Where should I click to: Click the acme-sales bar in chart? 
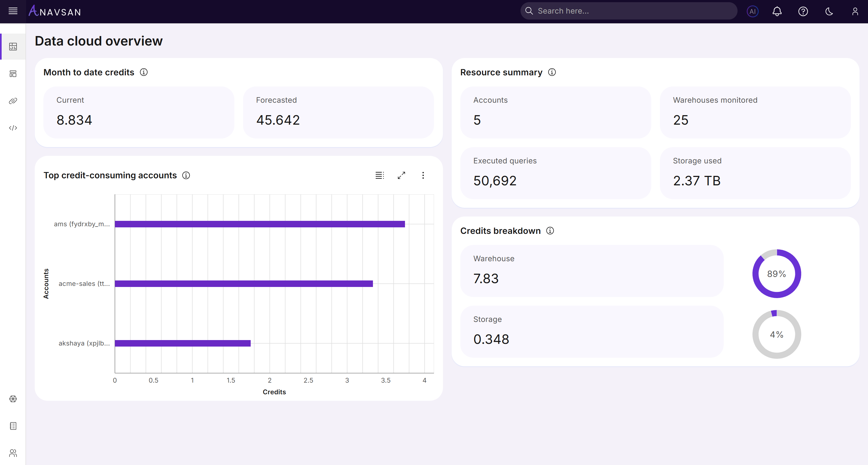[243, 283]
